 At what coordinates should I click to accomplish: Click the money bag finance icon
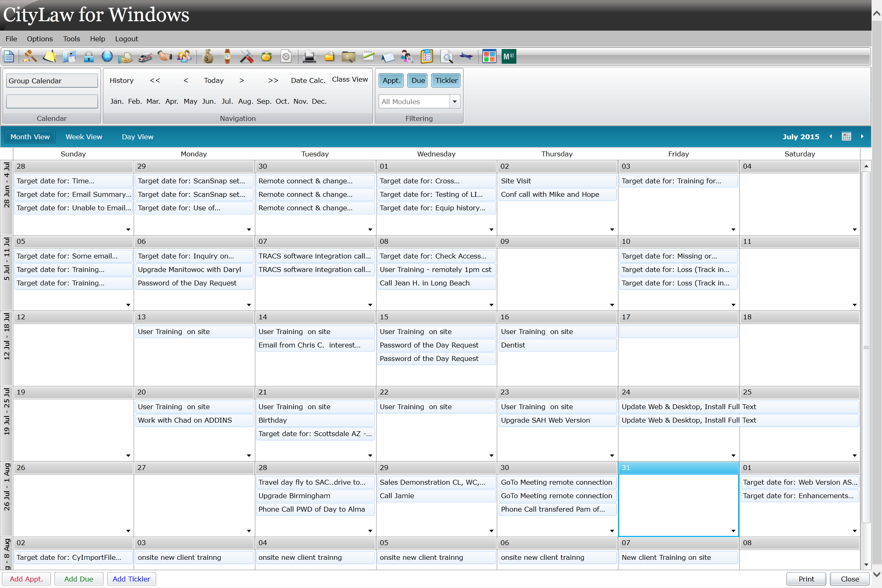pyautogui.click(x=207, y=56)
